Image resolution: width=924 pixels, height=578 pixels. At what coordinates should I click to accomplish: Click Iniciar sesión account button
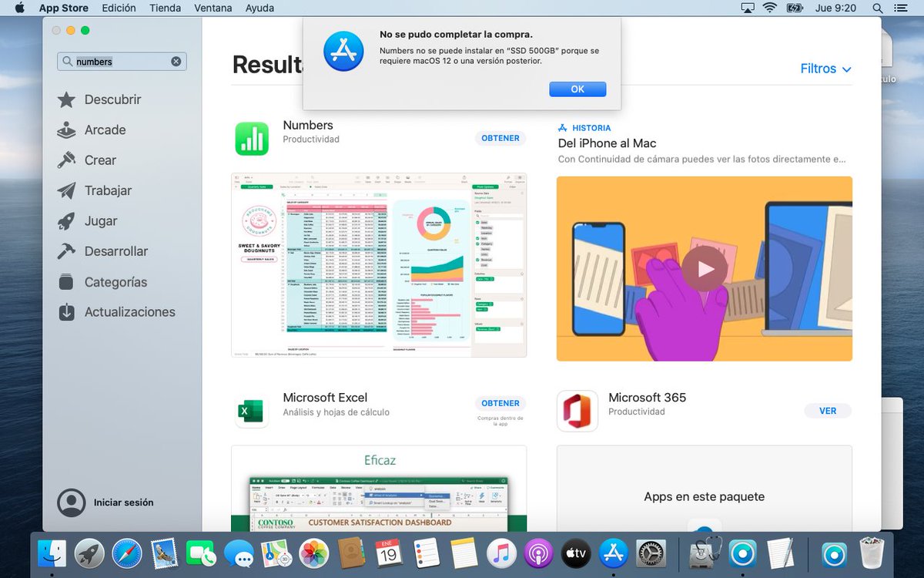coord(105,502)
